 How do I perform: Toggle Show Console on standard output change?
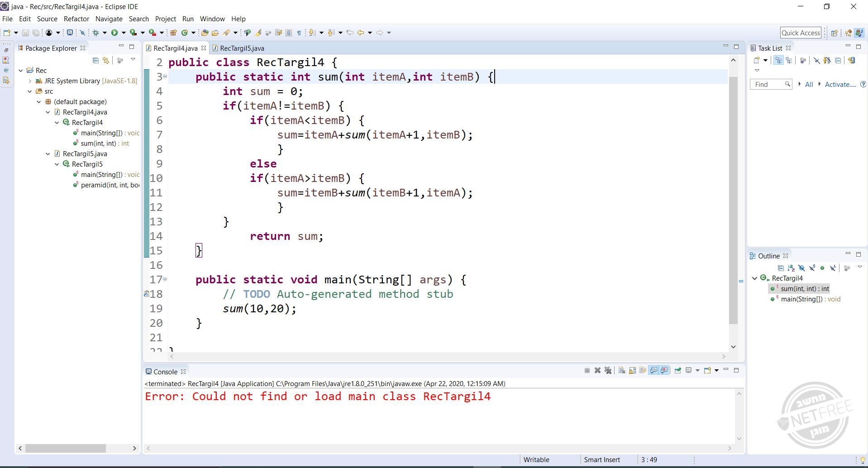[653, 371]
